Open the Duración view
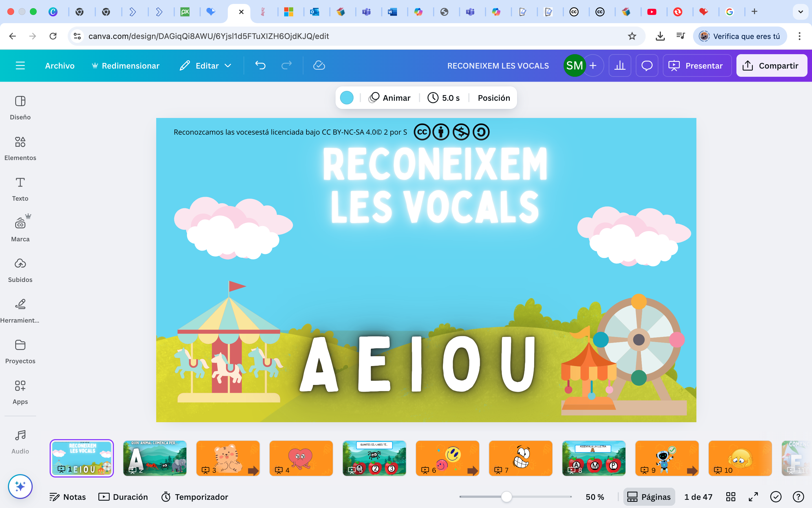Viewport: 812px width, 508px height. click(x=123, y=497)
